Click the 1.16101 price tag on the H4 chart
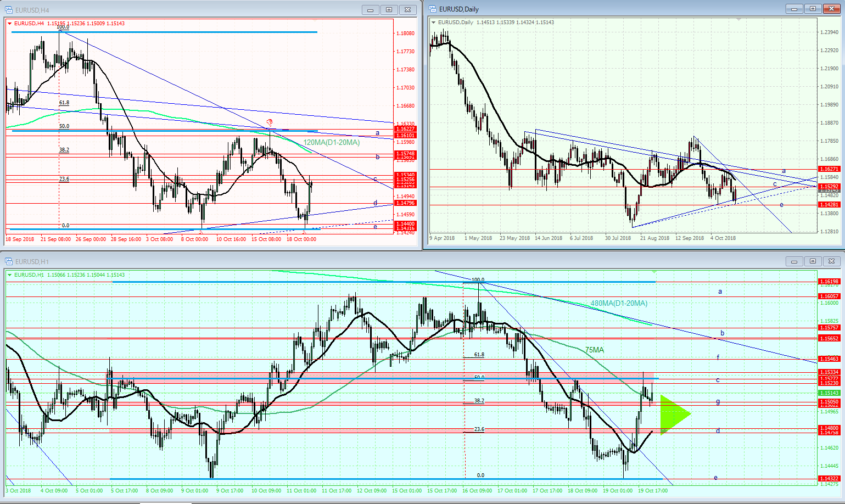This screenshot has width=845, height=504. point(405,135)
